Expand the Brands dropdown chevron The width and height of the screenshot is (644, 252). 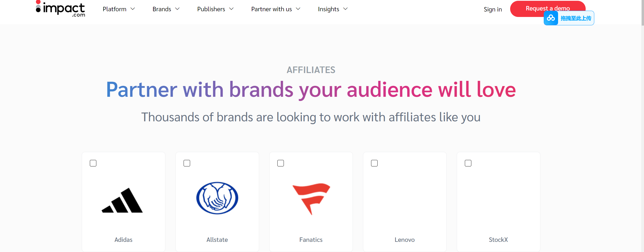pos(178,9)
